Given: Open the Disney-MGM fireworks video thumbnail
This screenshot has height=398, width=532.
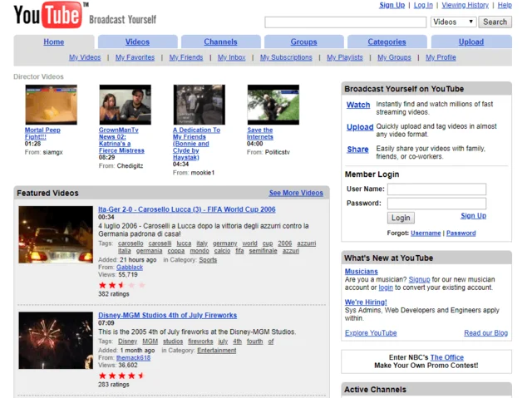Looking at the screenshot, I should [56, 341].
